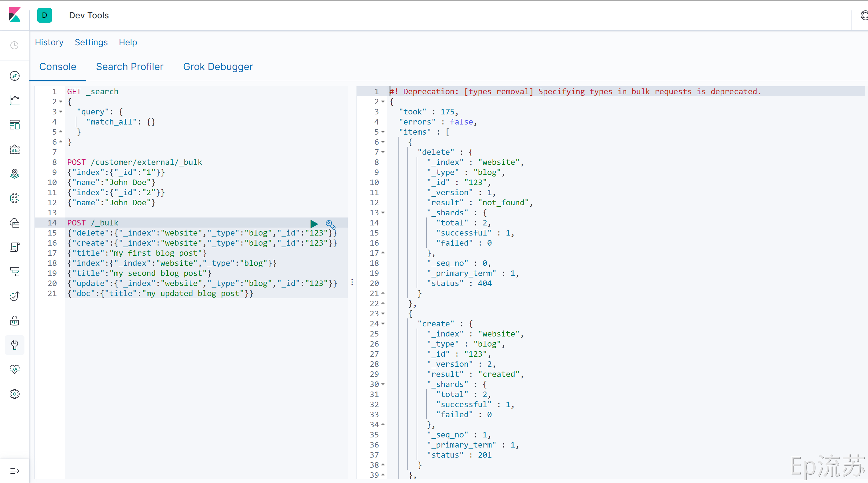Screen dimensions: 868x483
Task: Open Uptime icon in sidebar
Action: 14,296
